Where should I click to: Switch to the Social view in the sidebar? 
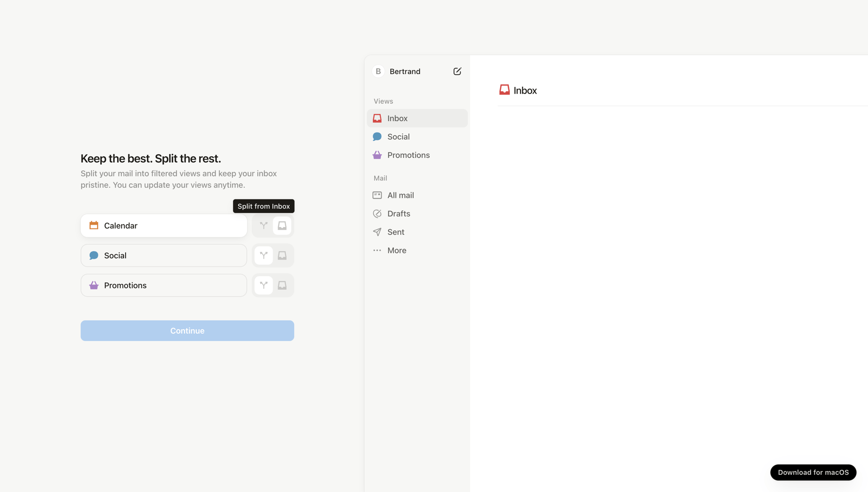[x=398, y=136]
